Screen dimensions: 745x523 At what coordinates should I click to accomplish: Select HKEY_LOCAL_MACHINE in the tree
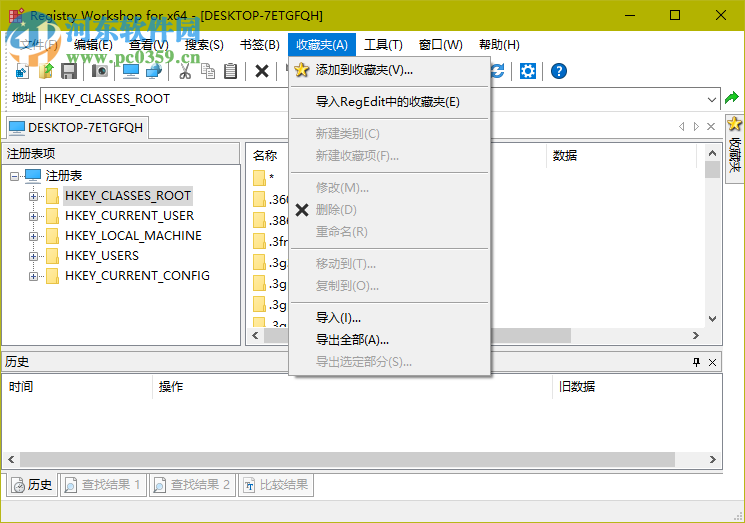pyautogui.click(x=133, y=236)
